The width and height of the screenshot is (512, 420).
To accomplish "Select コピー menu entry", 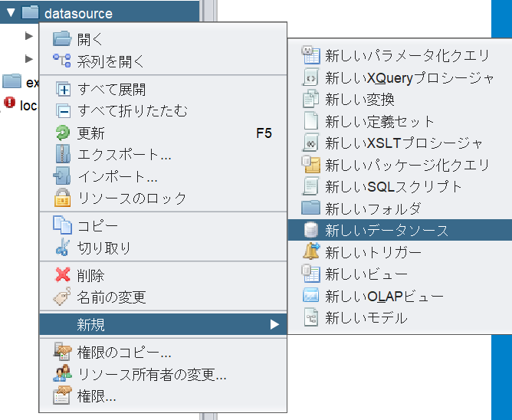I will [163, 225].
